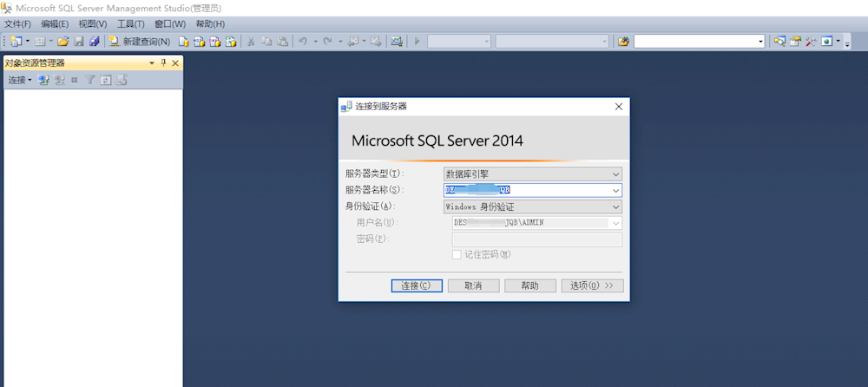
Task: Open the Toolbox wrench icon
Action: point(811,41)
